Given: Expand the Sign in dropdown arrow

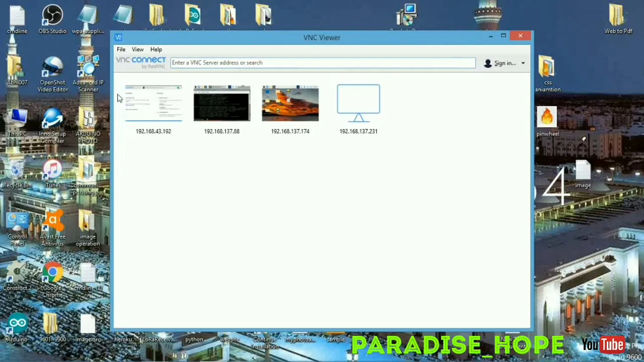Looking at the screenshot, I should (x=523, y=63).
